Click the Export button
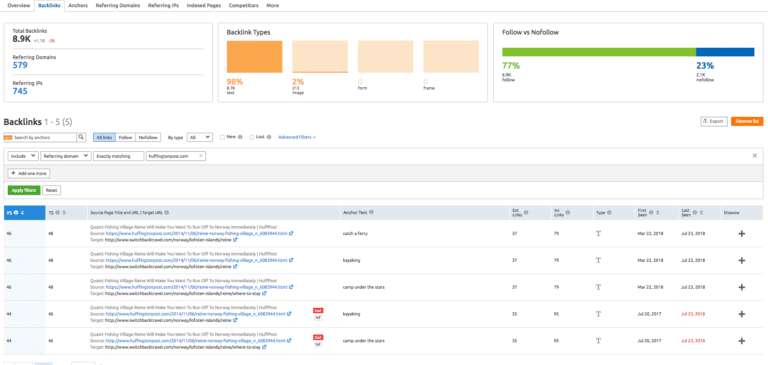Viewport: 768px width, 365px height. tap(714, 122)
